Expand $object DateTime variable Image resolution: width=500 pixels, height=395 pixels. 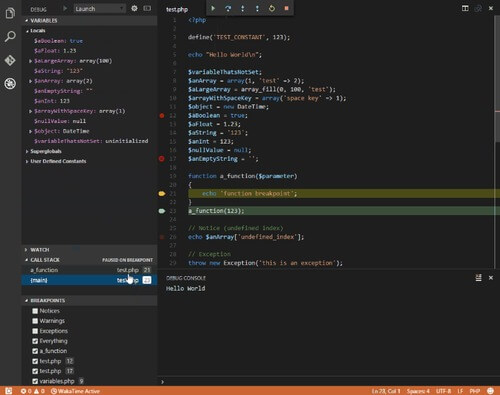click(30, 131)
